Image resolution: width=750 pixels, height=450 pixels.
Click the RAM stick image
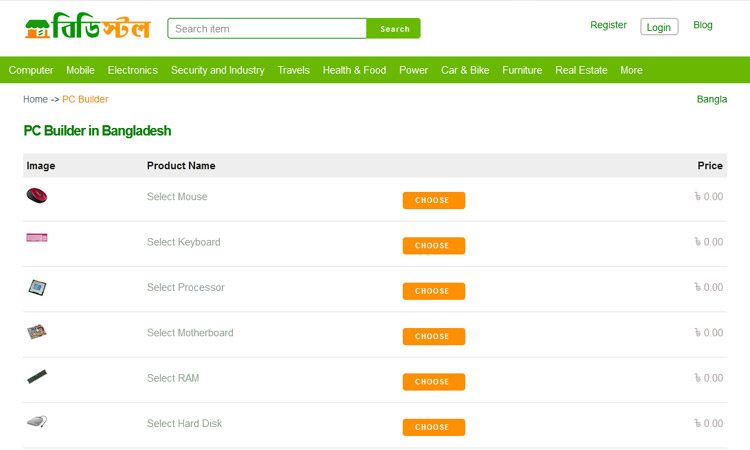37,377
